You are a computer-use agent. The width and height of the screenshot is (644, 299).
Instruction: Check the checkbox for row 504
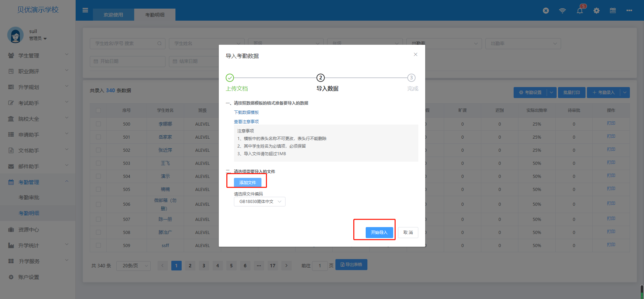tap(98, 176)
